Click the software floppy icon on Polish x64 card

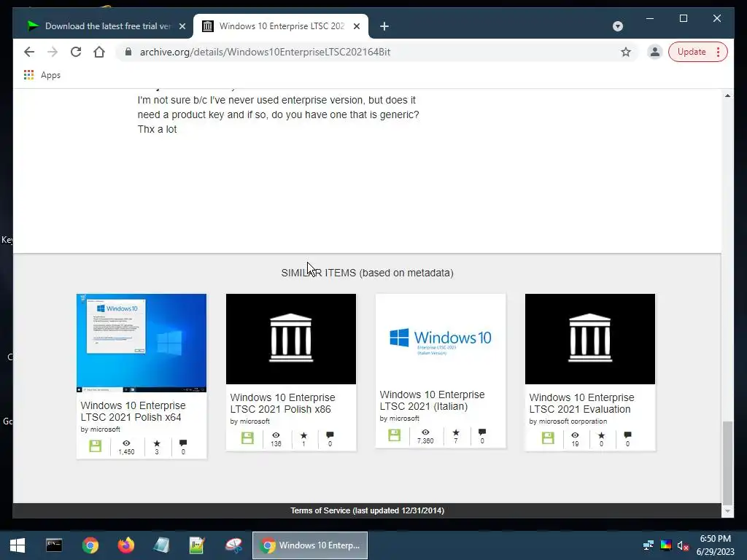click(96, 446)
